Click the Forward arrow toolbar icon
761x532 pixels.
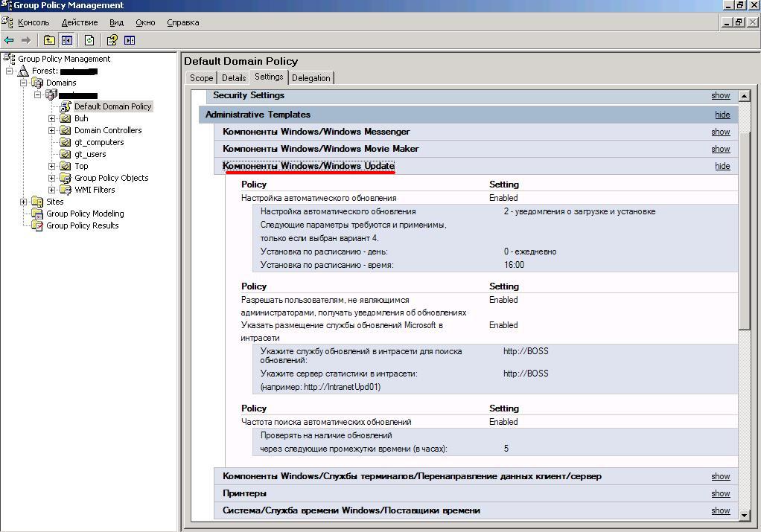tap(26, 40)
